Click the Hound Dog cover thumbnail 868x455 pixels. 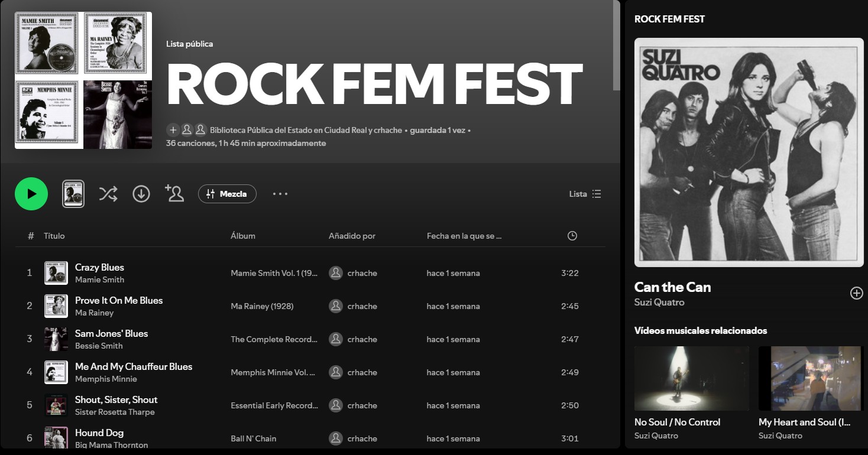[56, 438]
